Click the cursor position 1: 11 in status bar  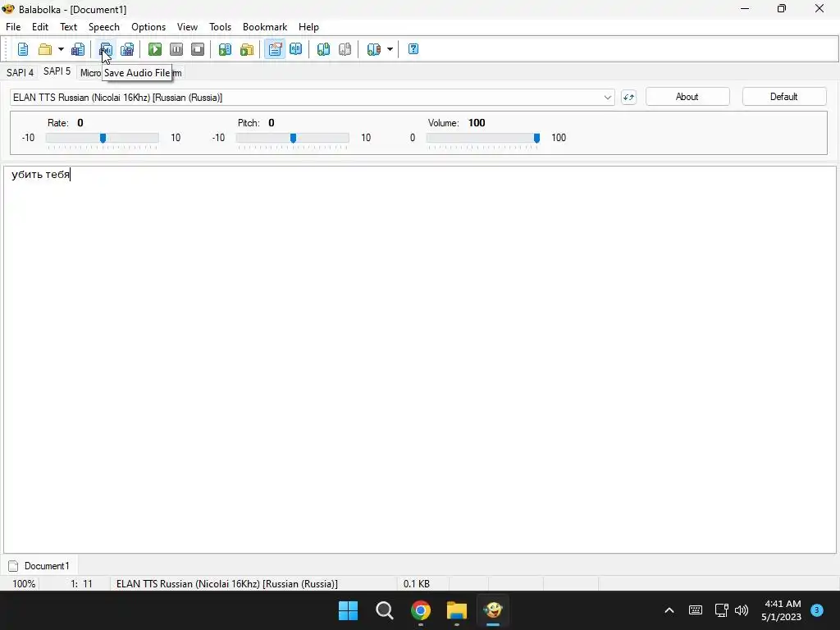tap(81, 584)
